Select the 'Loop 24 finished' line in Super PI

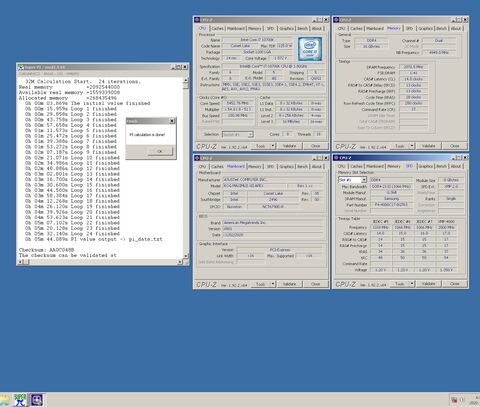(x=72, y=234)
